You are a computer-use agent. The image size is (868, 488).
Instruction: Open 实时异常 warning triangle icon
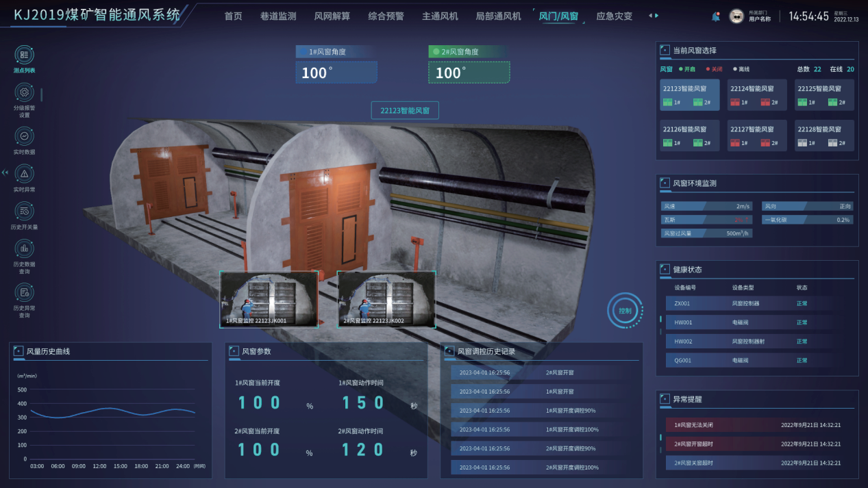(x=24, y=174)
